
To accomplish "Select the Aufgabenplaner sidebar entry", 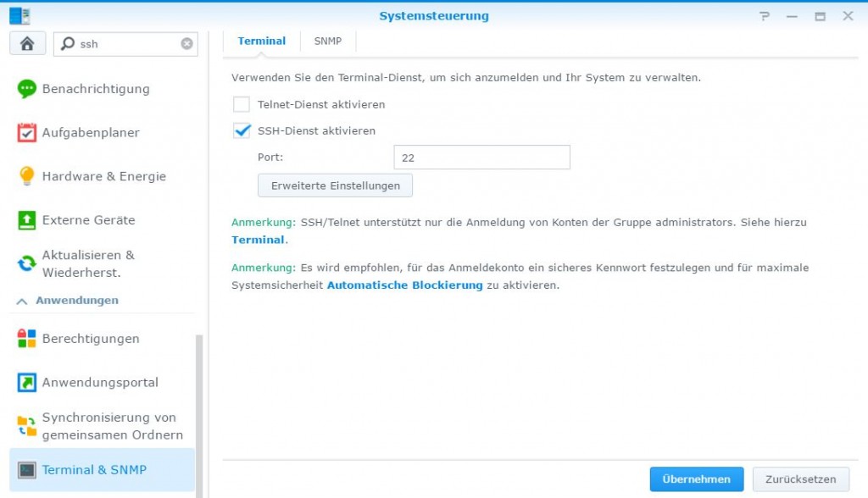I will click(89, 132).
